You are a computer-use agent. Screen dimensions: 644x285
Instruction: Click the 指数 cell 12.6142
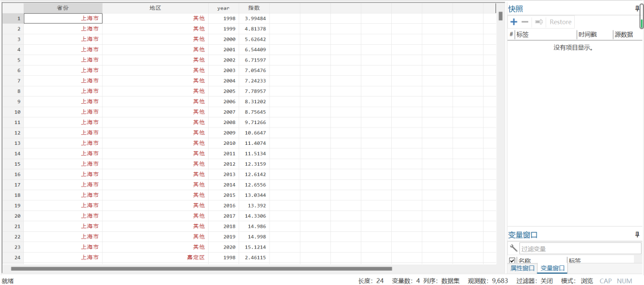click(254, 174)
